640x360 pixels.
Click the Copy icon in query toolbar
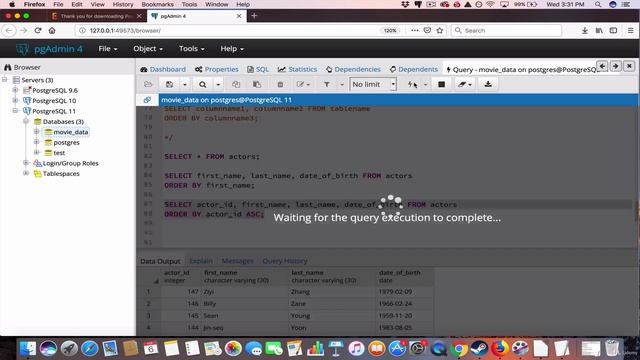236,84
